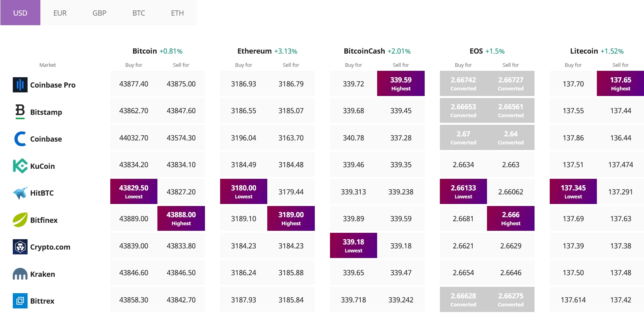Image resolution: width=644 pixels, height=314 pixels.
Task: Click Bitstamp Litecoin buy price 137.55
Action: pyautogui.click(x=573, y=110)
